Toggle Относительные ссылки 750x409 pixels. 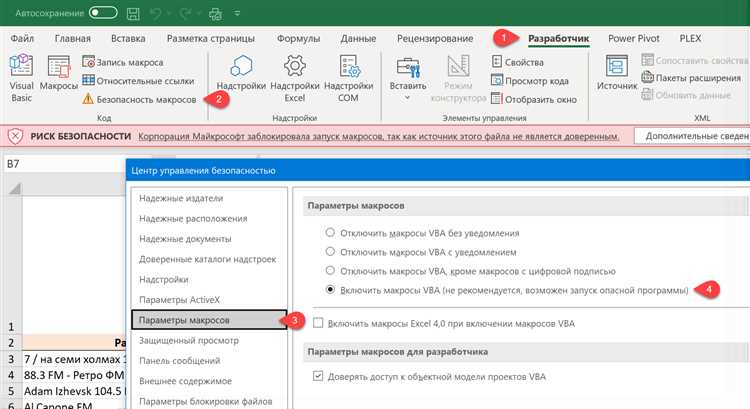pyautogui.click(x=138, y=81)
